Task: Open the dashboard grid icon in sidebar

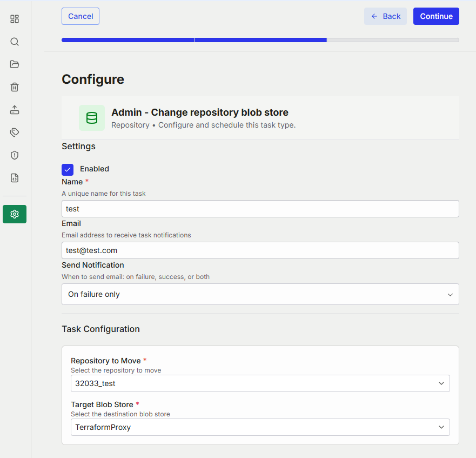Action: pos(15,19)
